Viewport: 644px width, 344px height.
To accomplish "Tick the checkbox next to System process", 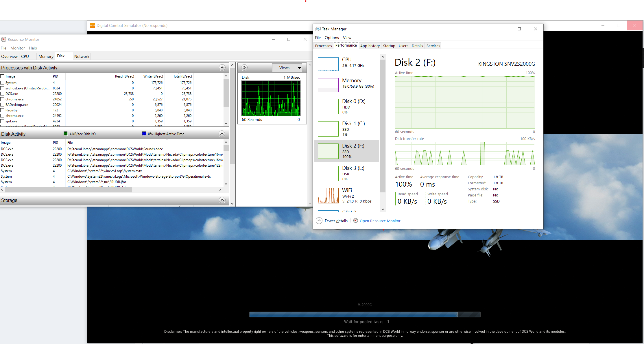I will pos(2,83).
